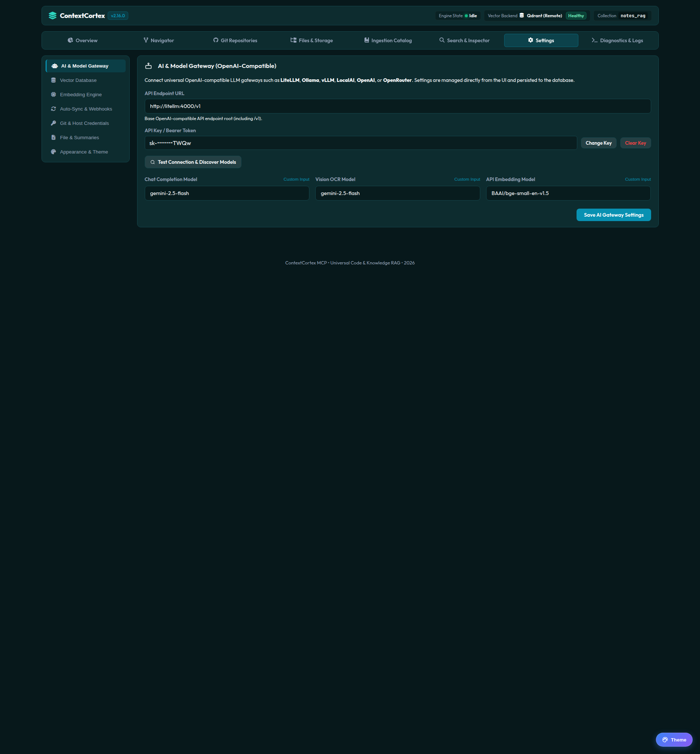The width and height of the screenshot is (700, 754).
Task: Click the document icon beside File & Summaries
Action: [53, 138]
